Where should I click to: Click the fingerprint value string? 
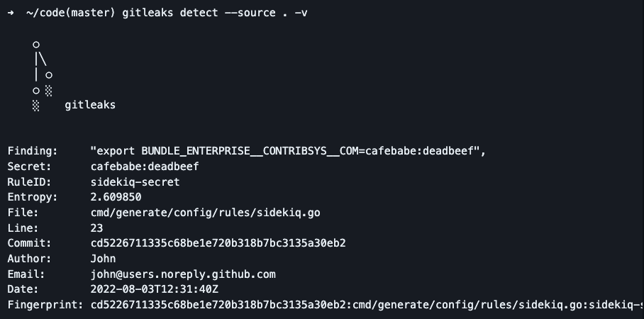tap(366, 305)
